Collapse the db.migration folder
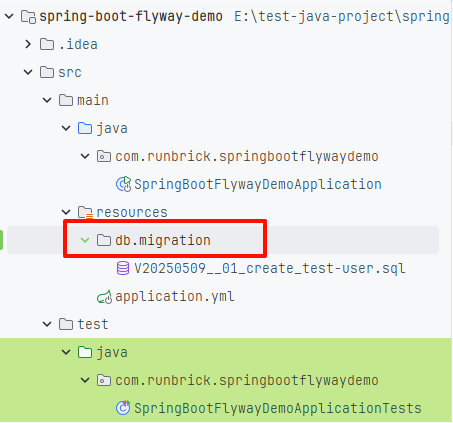 coord(85,240)
